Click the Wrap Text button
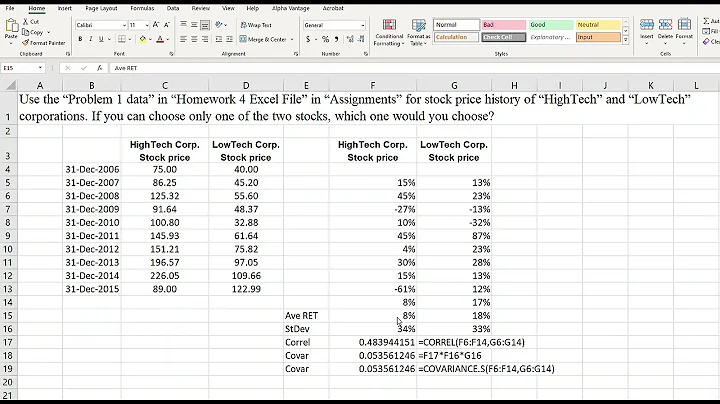The height and width of the screenshot is (404, 720). (256, 25)
